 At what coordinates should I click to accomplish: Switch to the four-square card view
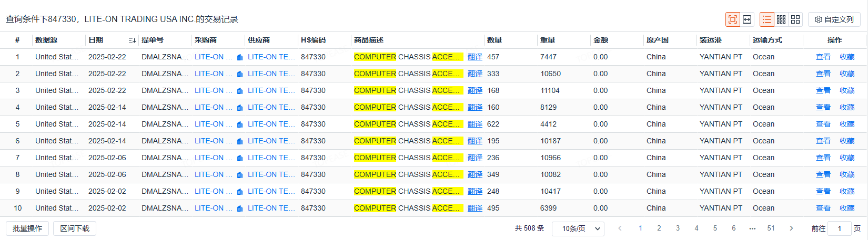pyautogui.click(x=795, y=19)
